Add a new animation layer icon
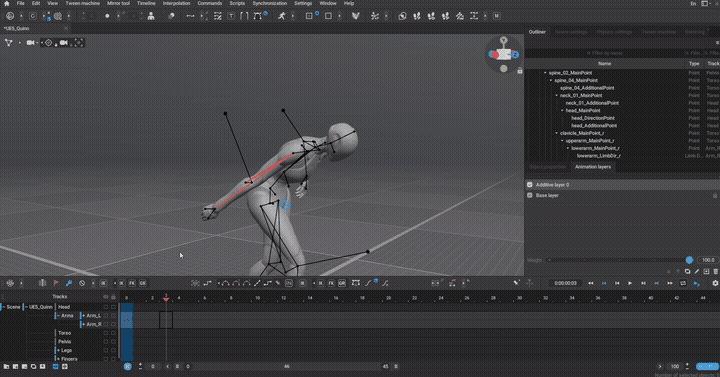Screen dimensions: 720x377 (x=706, y=271)
